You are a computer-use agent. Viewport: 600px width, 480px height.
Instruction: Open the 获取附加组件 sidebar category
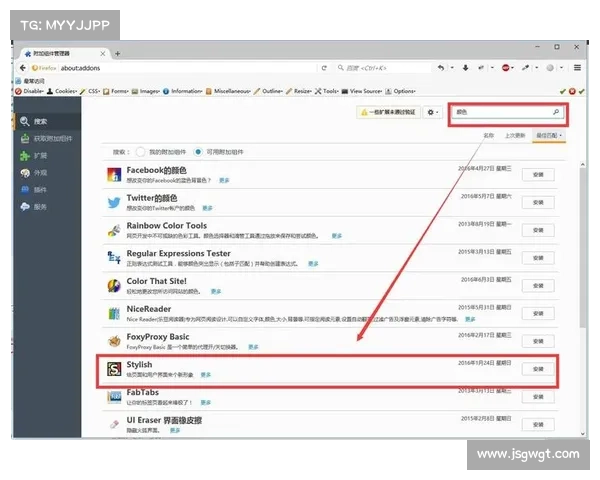click(x=47, y=139)
